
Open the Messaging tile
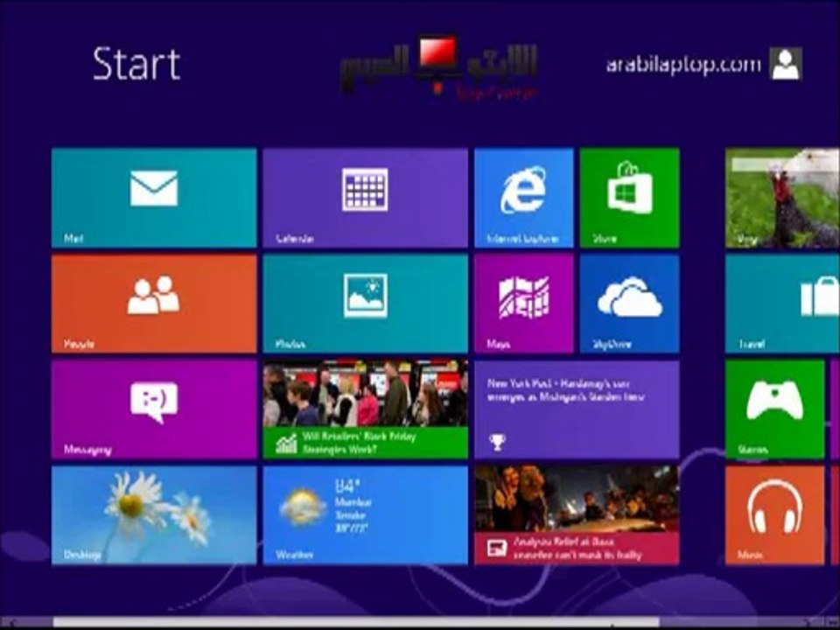(x=154, y=409)
